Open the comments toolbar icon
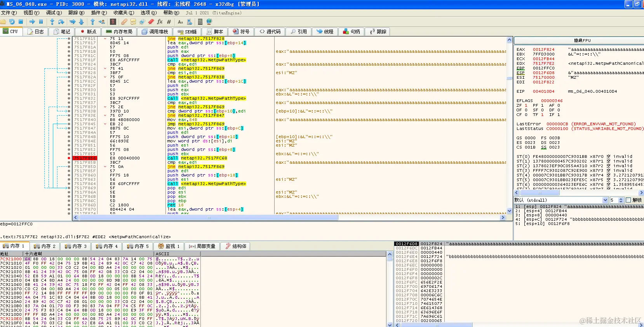Image resolution: width=644 pixels, height=327 pixels. tap(133, 22)
